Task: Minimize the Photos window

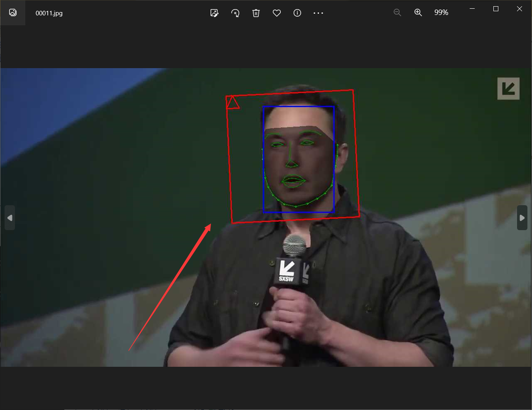Action: (x=472, y=9)
